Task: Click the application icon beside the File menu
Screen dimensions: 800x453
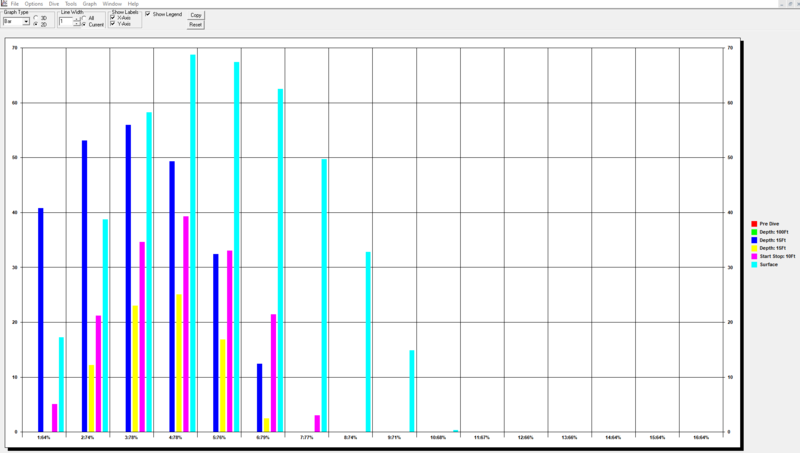Action: click(x=4, y=4)
